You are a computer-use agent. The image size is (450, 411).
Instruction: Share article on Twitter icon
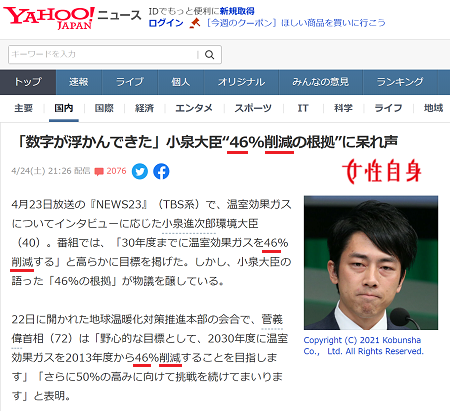(x=140, y=171)
